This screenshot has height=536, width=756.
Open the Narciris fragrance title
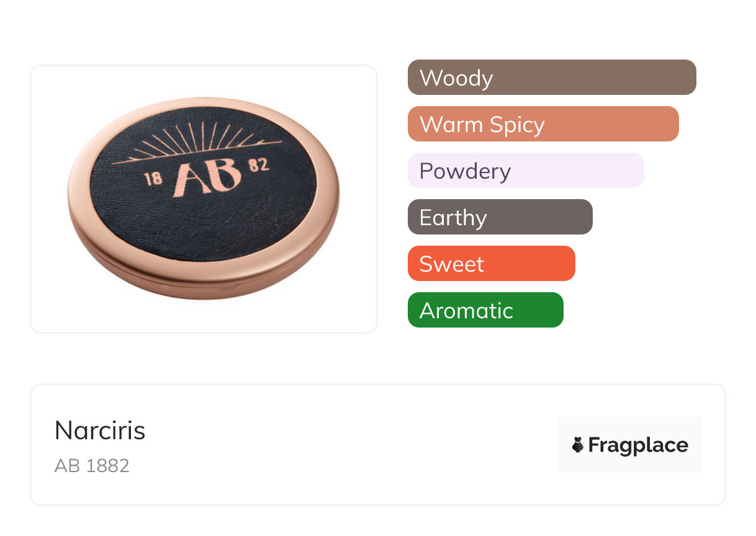(100, 431)
